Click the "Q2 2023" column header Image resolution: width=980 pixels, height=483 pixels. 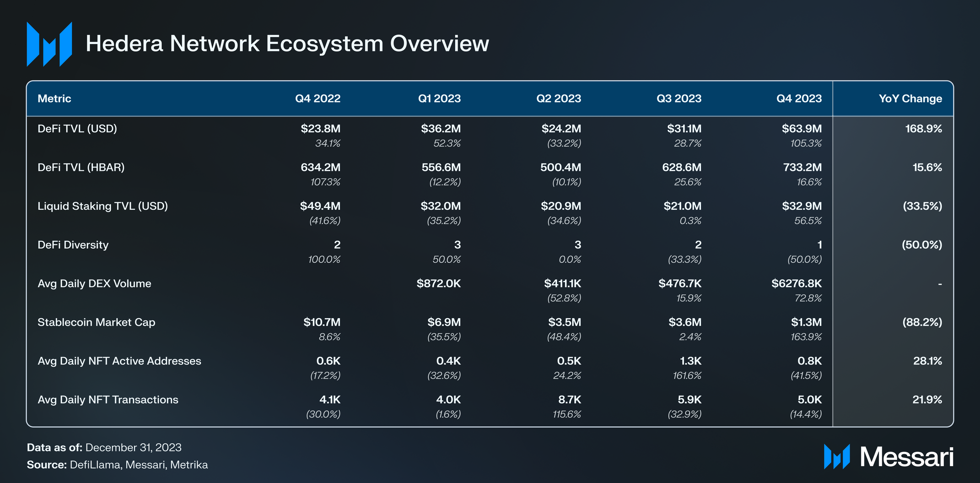[x=559, y=98]
